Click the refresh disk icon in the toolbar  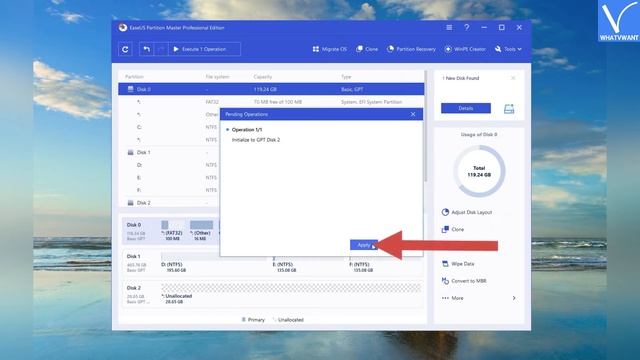125,49
